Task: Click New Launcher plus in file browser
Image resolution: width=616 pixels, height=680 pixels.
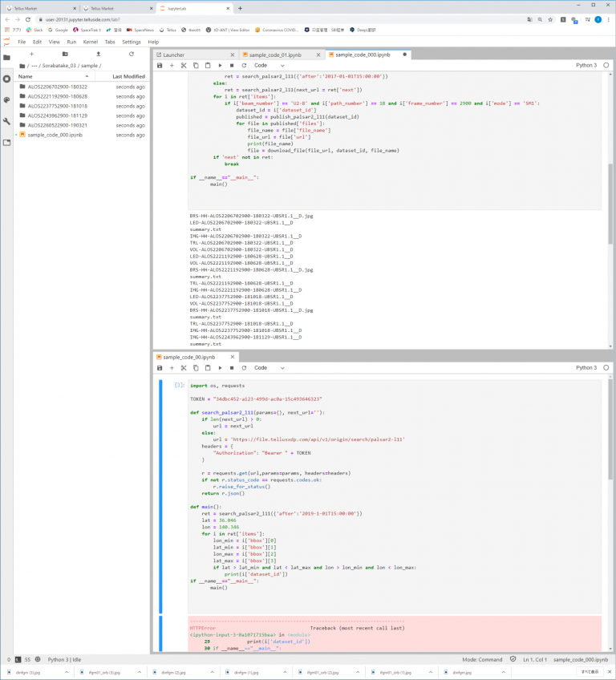Action: click(31, 55)
